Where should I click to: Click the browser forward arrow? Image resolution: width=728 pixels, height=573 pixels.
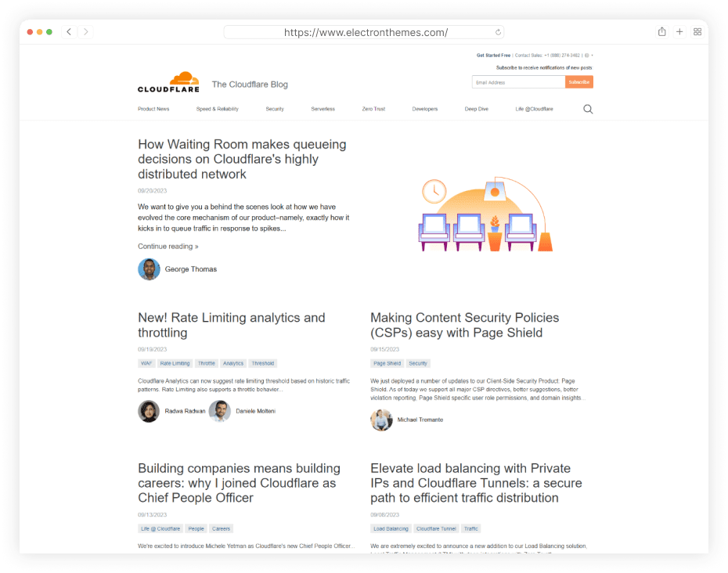[86, 31]
